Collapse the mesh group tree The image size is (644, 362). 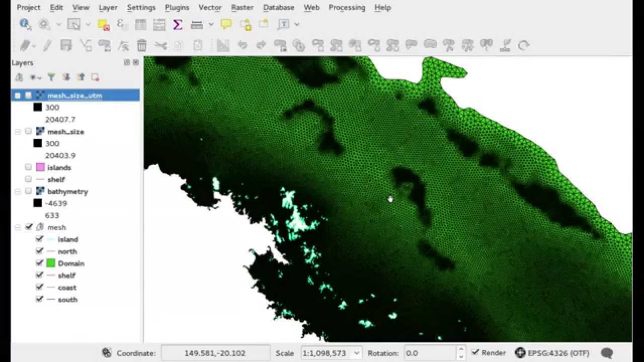coord(18,228)
